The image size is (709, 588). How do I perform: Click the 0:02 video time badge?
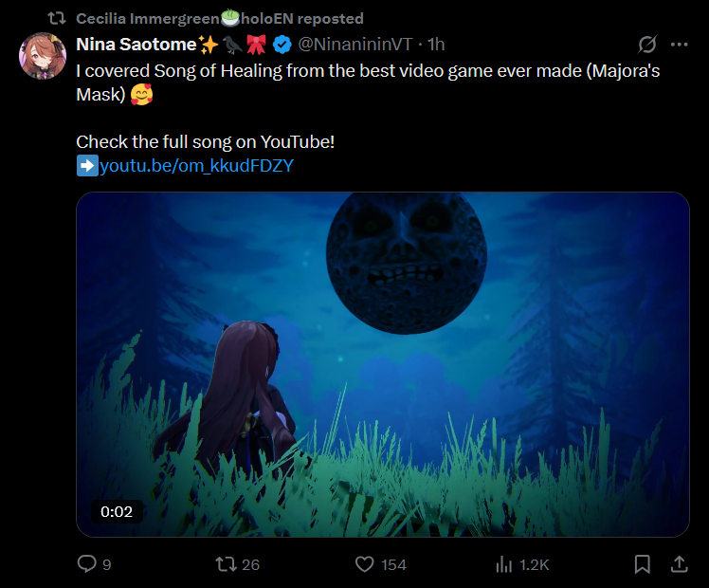[x=117, y=512]
